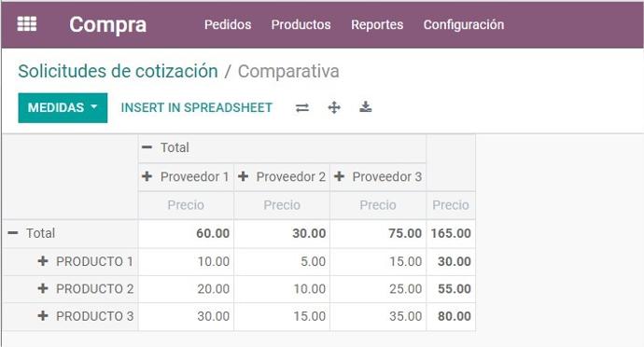This screenshot has height=347, width=644.
Task: Click the flip axis arrows icon
Action: (302, 108)
